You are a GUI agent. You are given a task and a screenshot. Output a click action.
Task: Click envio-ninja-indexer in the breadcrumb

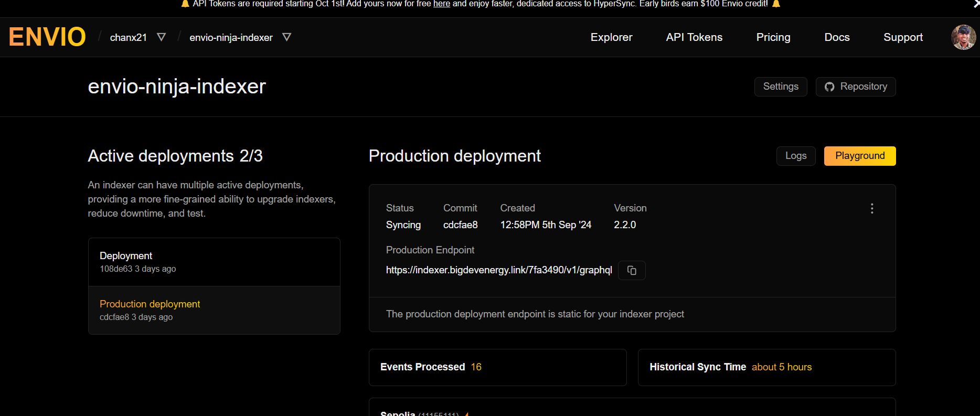(231, 37)
